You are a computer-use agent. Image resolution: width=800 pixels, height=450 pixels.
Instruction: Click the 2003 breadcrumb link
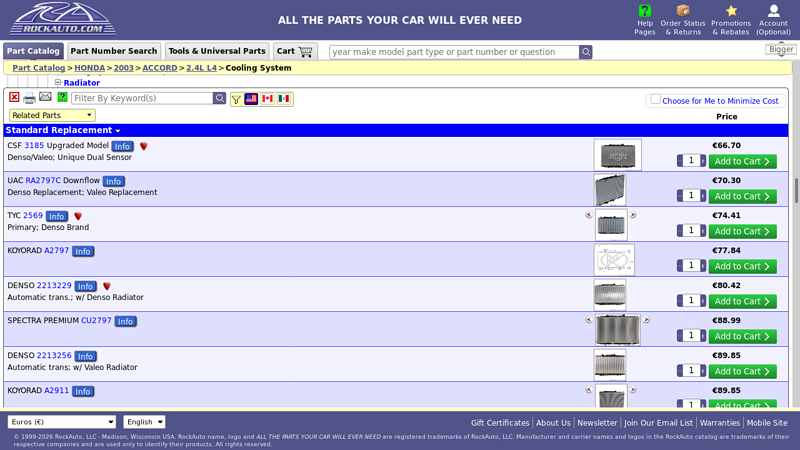123,68
